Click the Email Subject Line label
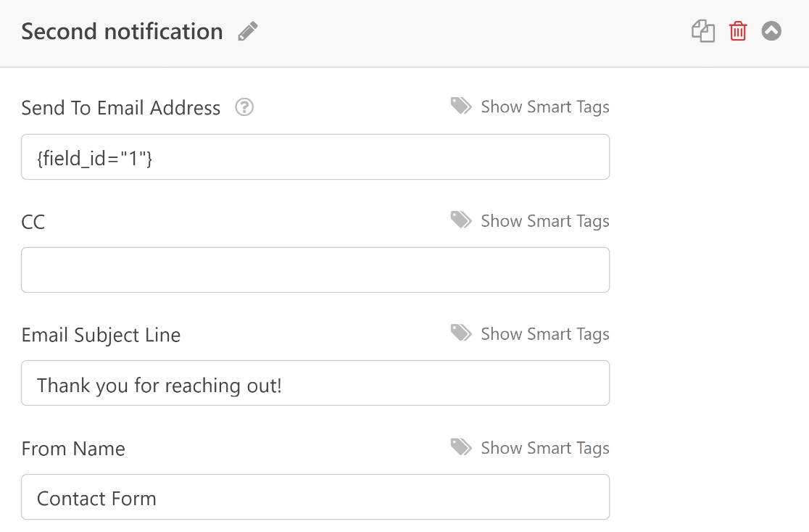The height and width of the screenshot is (532, 809). pyautogui.click(x=101, y=335)
